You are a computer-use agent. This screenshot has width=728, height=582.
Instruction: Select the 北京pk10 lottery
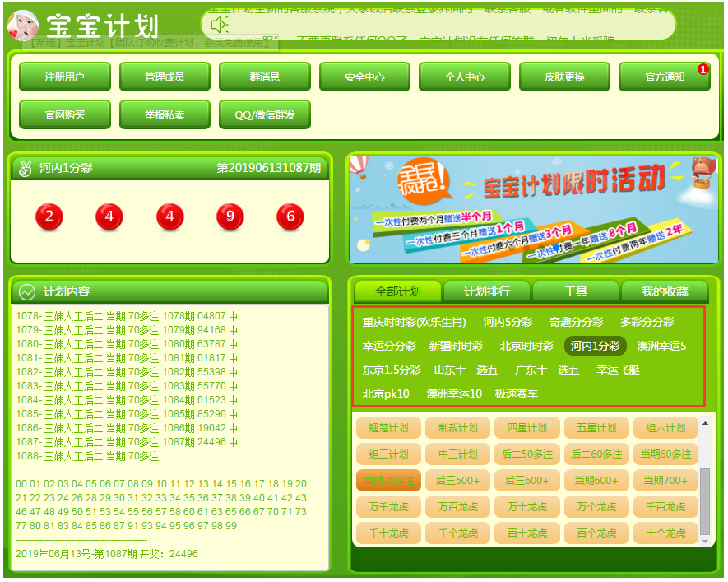386,393
